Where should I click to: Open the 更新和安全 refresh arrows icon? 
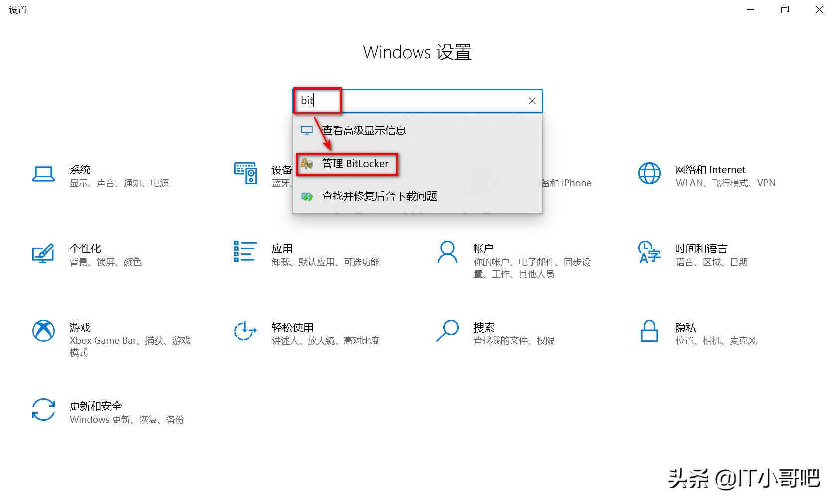coord(43,410)
